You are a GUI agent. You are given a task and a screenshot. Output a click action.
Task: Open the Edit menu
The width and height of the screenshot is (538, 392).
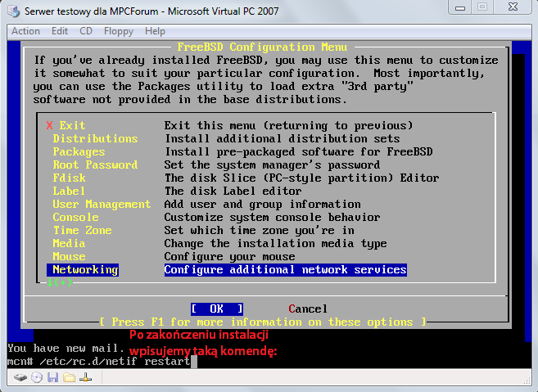pyautogui.click(x=60, y=31)
